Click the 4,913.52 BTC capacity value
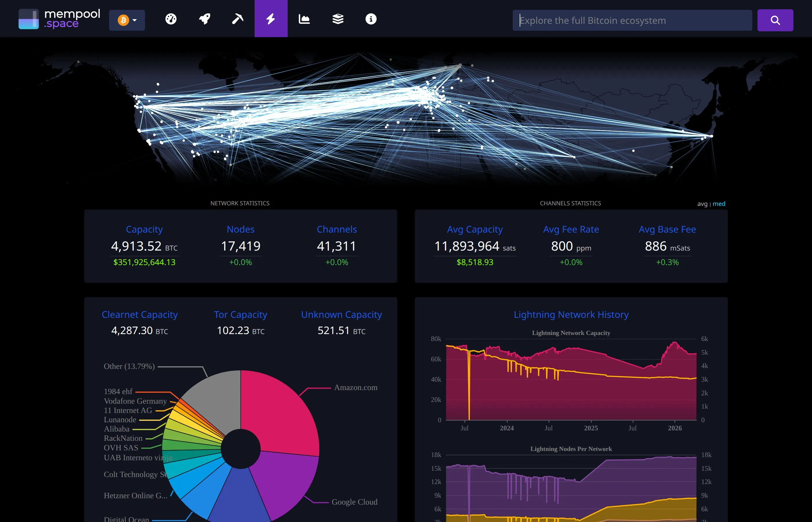Screen dimensions: 812x522 click(x=144, y=246)
